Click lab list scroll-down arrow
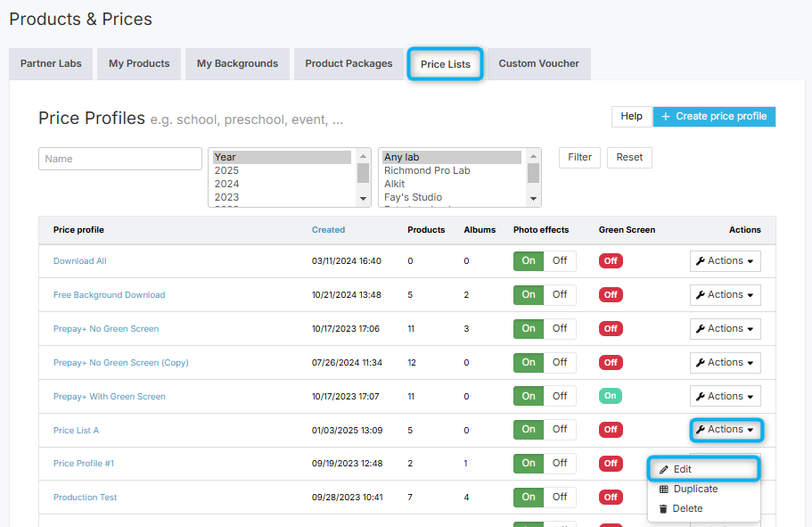 pyautogui.click(x=533, y=199)
